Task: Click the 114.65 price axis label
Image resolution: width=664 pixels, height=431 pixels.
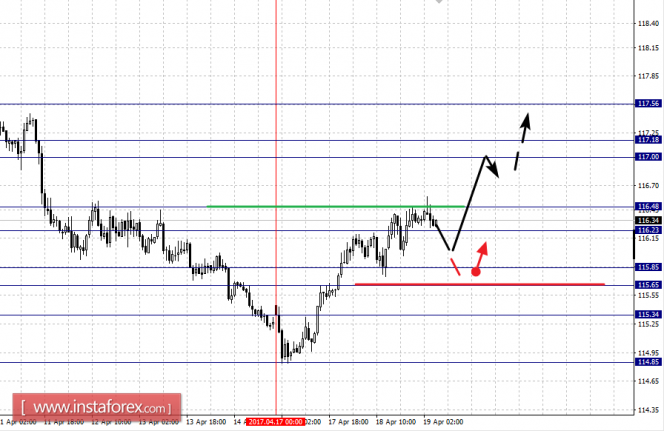Action: 648,381
